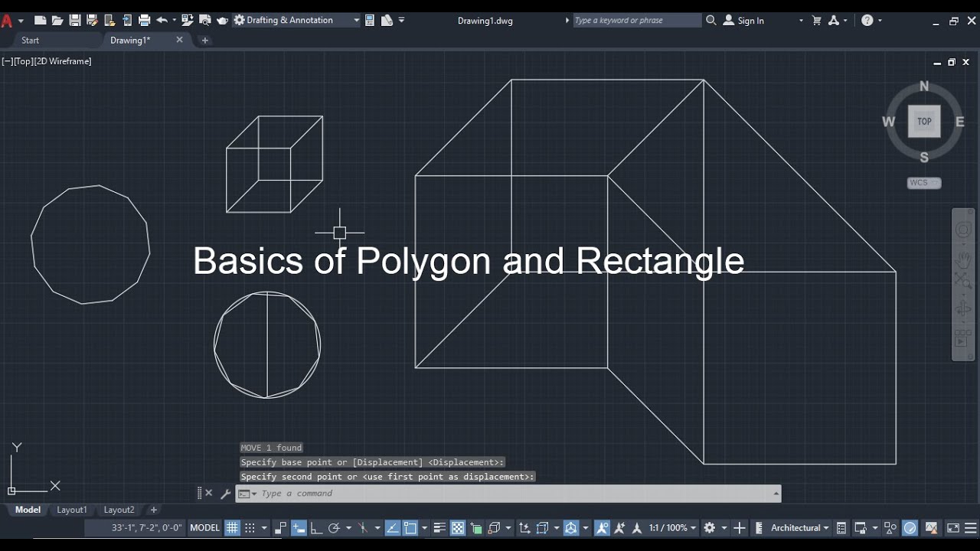This screenshot has height=551, width=980.
Task: Close the Drawing1* tab with its X
Action: pyautogui.click(x=179, y=40)
